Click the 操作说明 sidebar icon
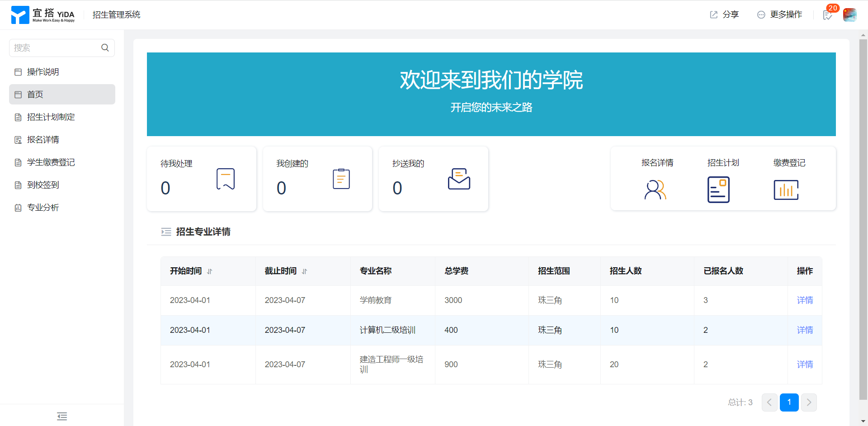Viewport: 868px width, 426px height. tap(18, 72)
